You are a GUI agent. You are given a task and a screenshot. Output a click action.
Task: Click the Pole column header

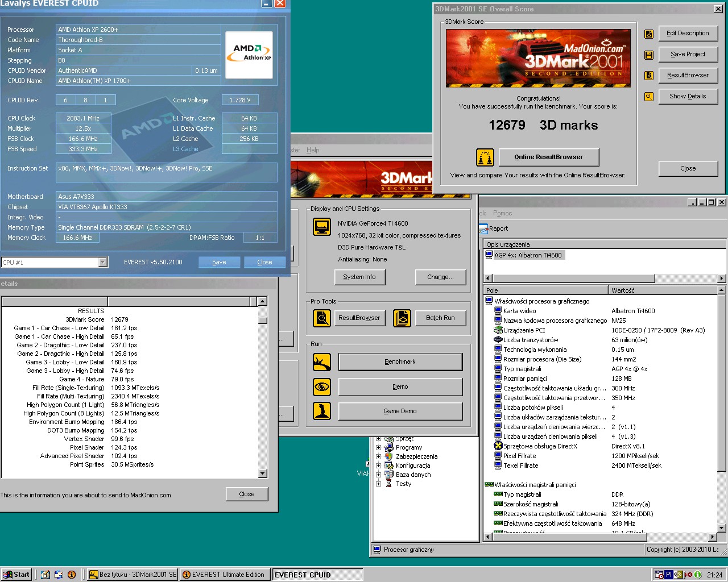tap(546, 290)
